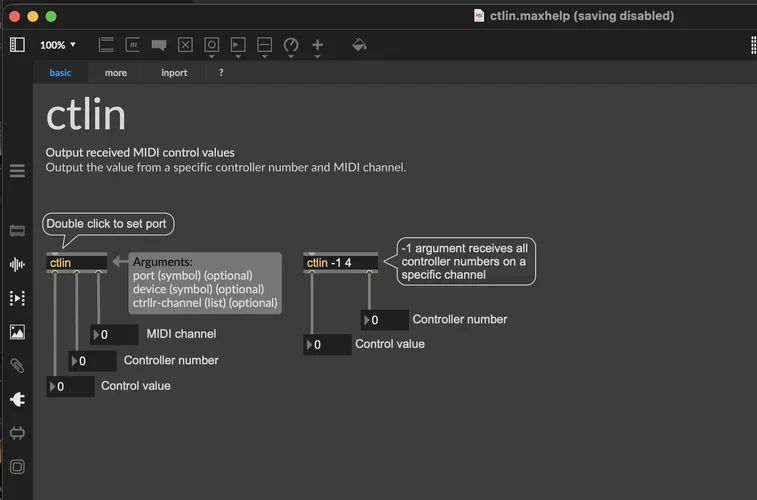757x500 pixels.
Task: Open the ? tab
Action: pos(221,72)
